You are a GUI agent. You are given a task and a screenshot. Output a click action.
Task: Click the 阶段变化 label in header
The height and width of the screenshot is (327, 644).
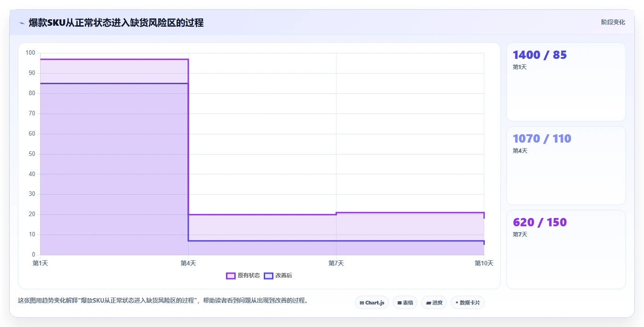tap(613, 22)
